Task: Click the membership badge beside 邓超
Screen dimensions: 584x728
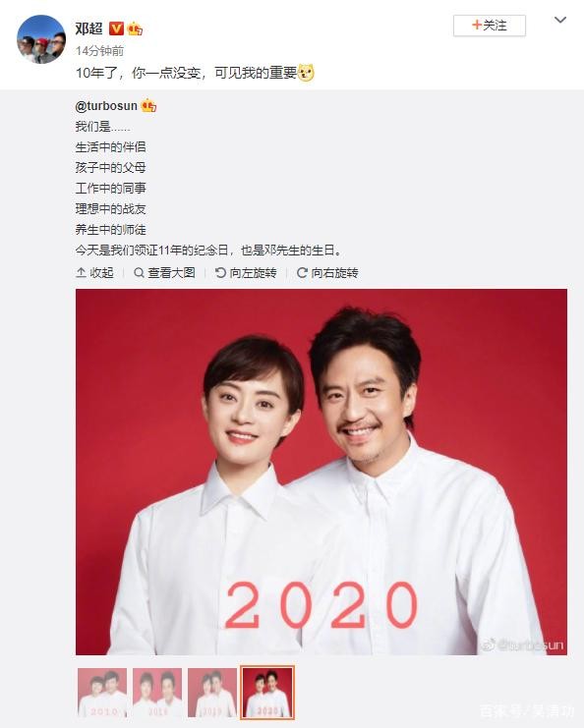Action: tap(135, 28)
